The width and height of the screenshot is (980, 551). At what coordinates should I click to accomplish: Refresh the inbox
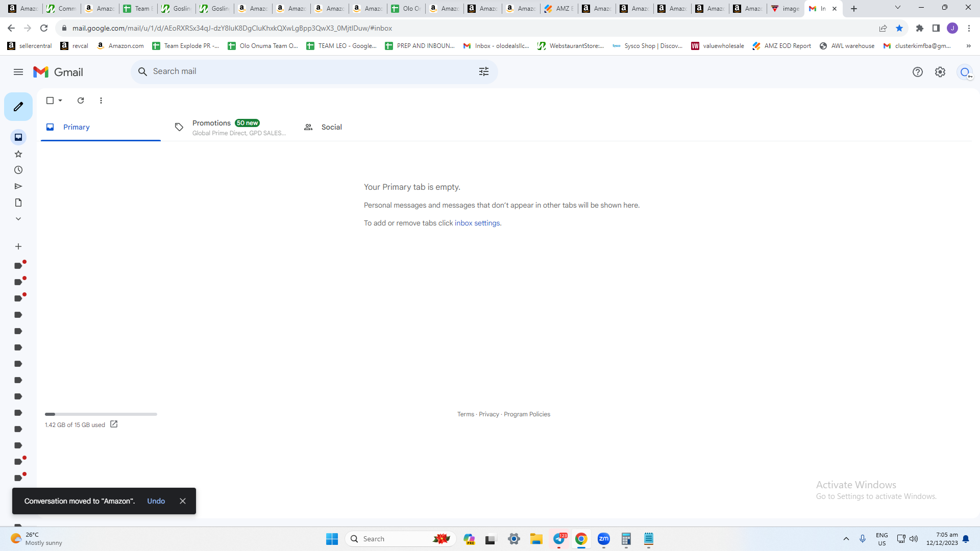point(81,101)
